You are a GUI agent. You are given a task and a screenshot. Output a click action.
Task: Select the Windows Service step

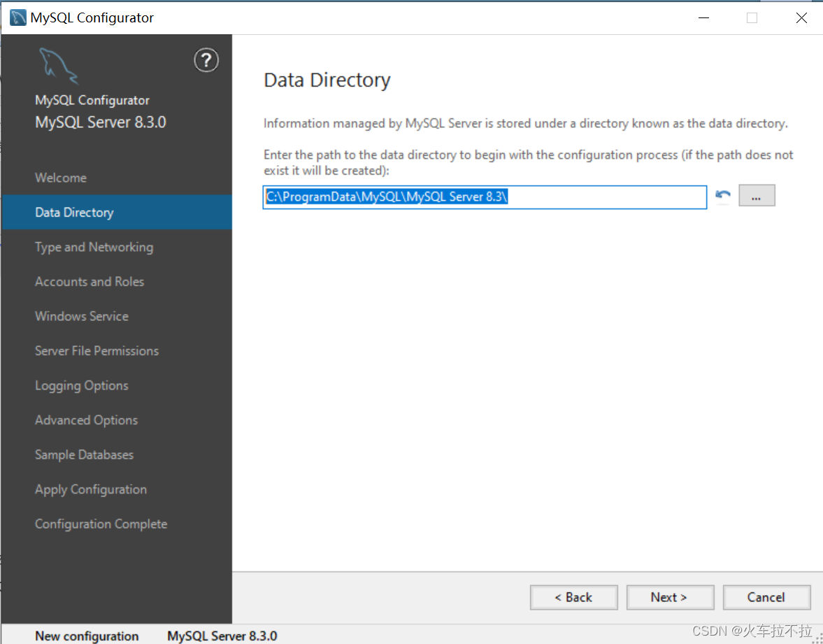[x=117, y=316]
